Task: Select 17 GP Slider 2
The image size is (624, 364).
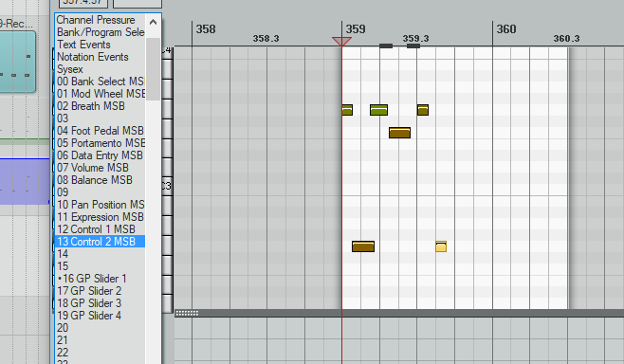Action: point(100,291)
